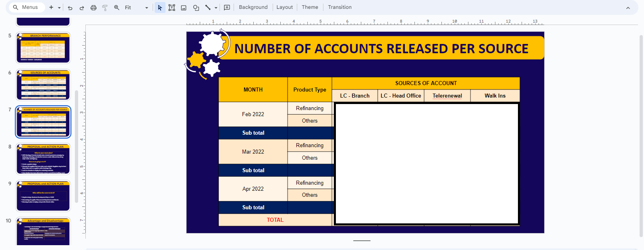Viewport: 644px width, 250px height.
Task: Click the 'Telerenewal' column header
Action: 447,96
